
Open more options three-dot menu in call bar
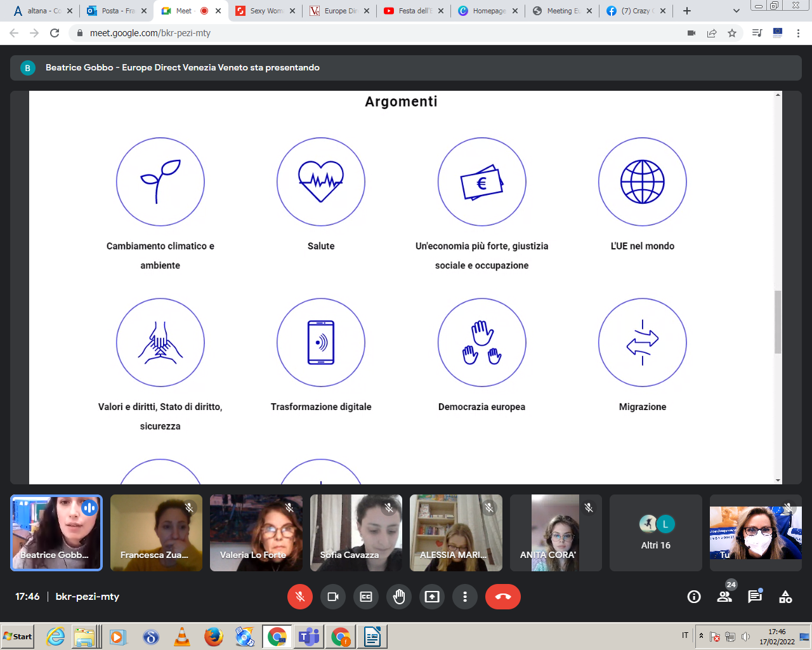pos(465,597)
